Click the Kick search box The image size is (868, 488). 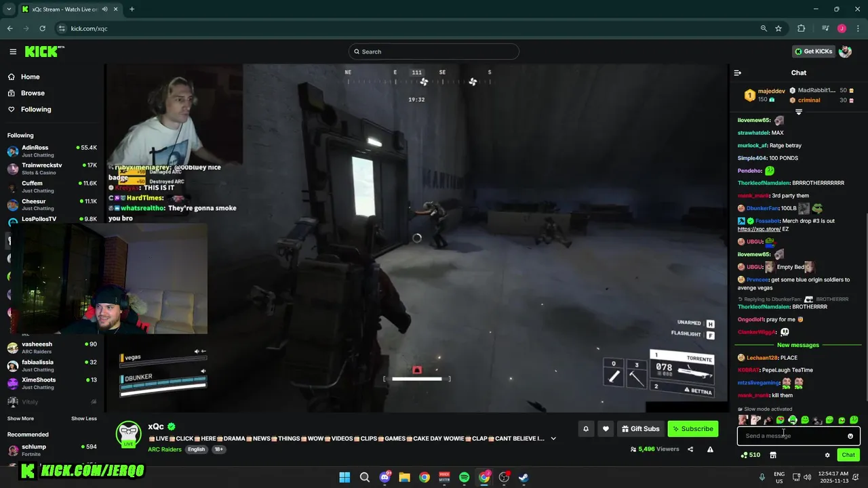(x=434, y=52)
